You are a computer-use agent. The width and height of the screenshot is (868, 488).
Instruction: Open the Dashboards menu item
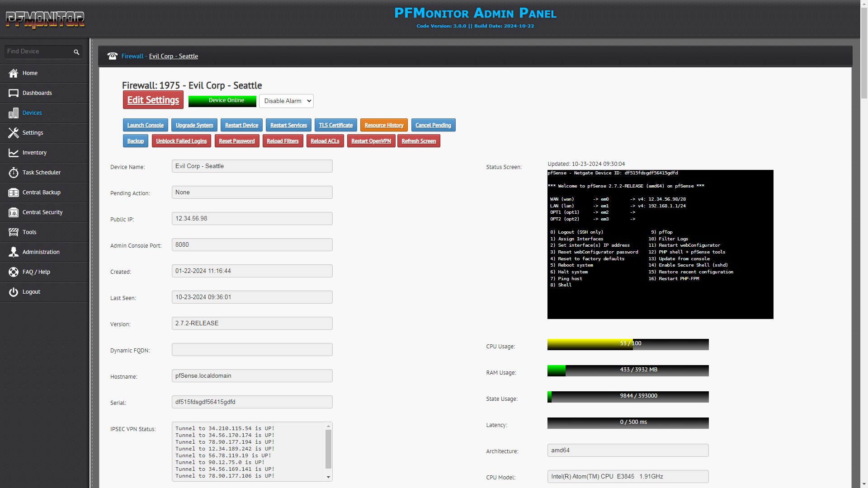(45, 93)
